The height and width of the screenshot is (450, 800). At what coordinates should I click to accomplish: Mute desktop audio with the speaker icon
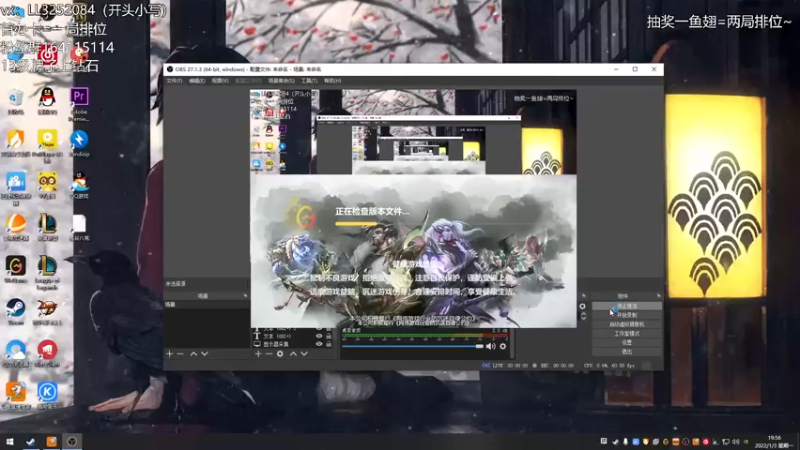pos(490,346)
